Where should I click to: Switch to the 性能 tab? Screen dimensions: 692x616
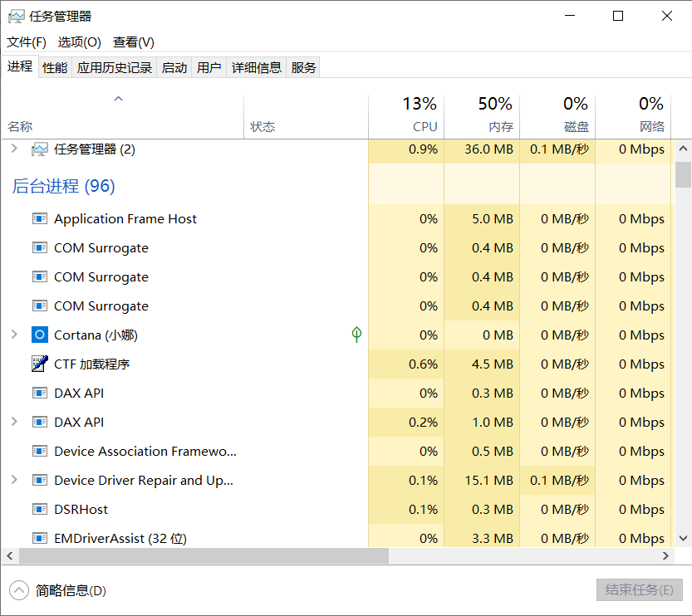(x=55, y=67)
